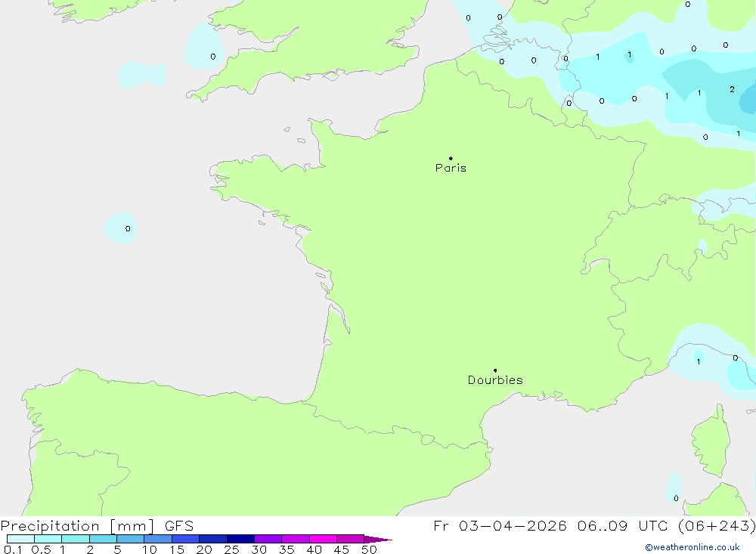Click the legend arrow tip beyond 50
The image size is (756, 554).
(377, 539)
